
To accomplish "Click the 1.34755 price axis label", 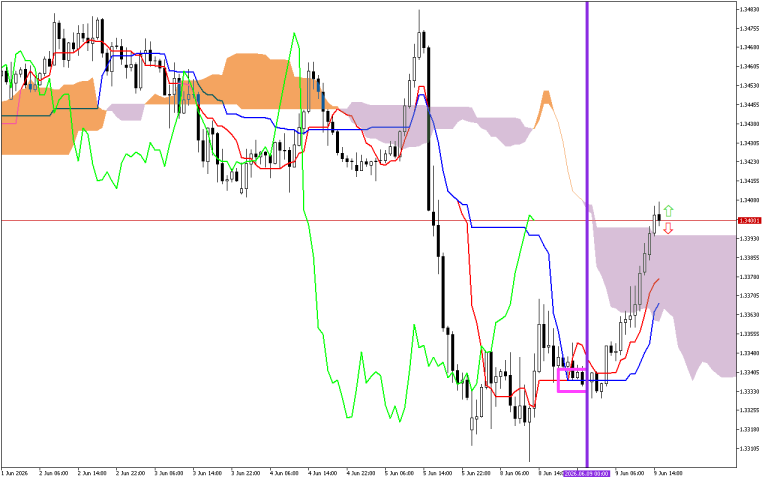I will (x=750, y=28).
